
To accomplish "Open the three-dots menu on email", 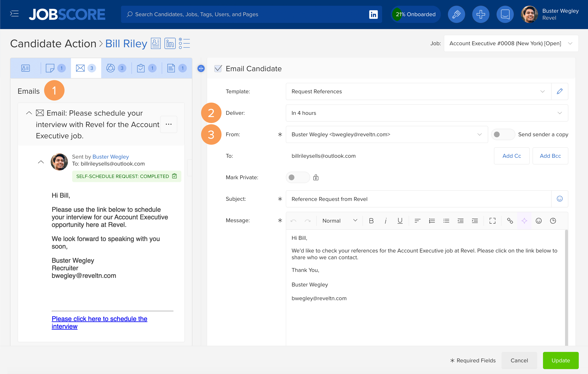I will tap(168, 124).
